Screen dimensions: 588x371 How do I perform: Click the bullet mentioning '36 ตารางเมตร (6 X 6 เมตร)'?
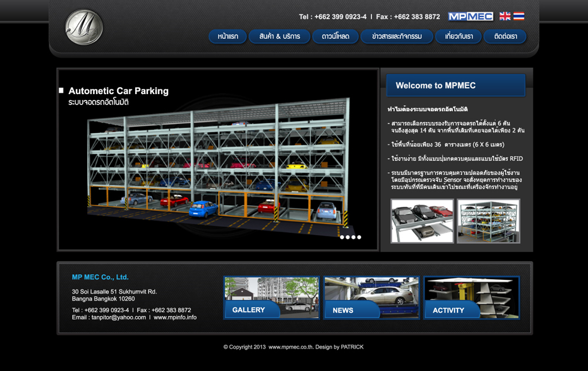(446, 145)
